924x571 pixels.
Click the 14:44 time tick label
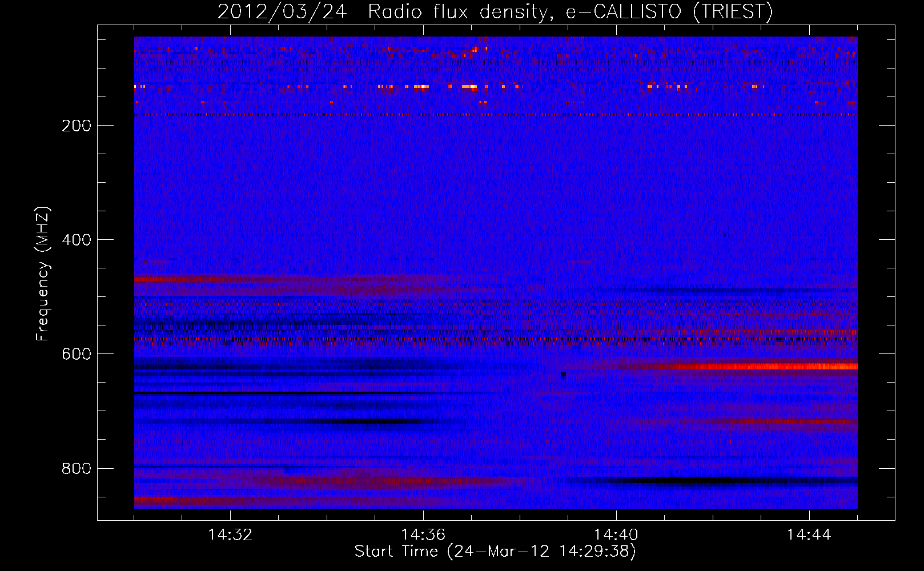click(809, 534)
